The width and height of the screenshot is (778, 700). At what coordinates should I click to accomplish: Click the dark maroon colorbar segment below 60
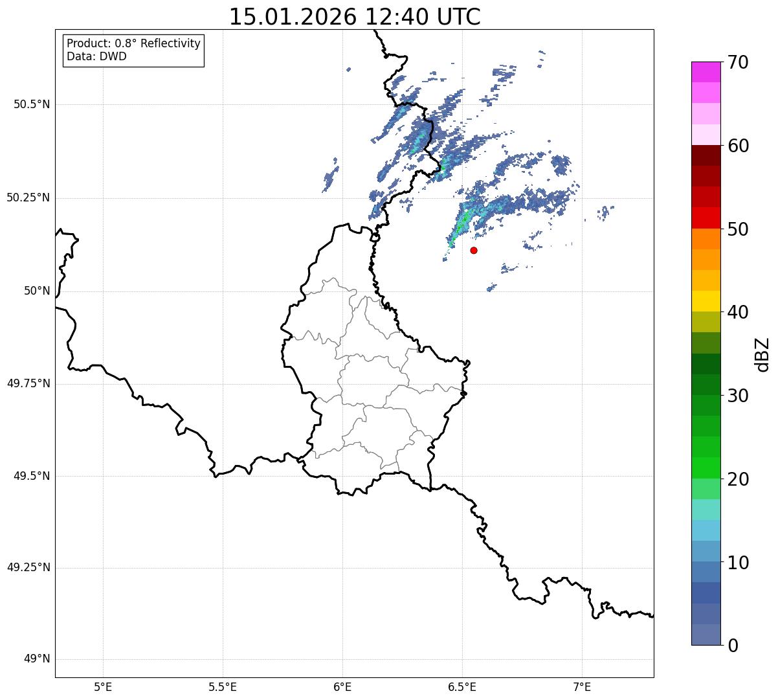706,155
